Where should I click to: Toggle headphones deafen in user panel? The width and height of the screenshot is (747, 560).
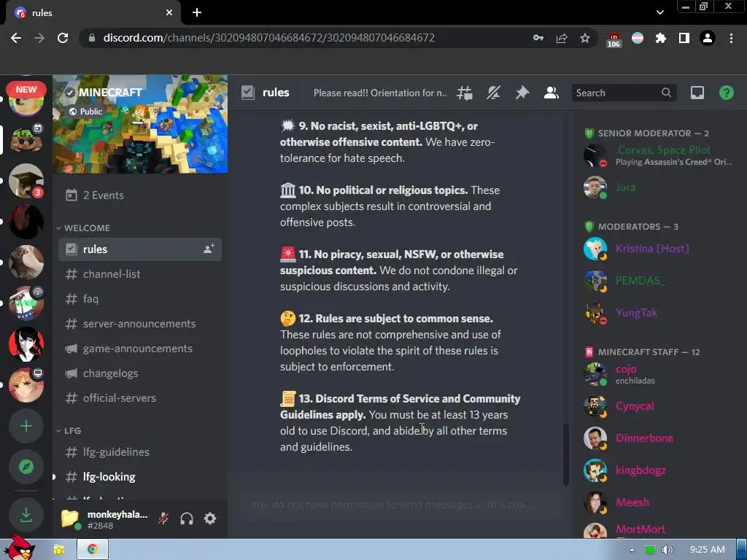click(187, 518)
